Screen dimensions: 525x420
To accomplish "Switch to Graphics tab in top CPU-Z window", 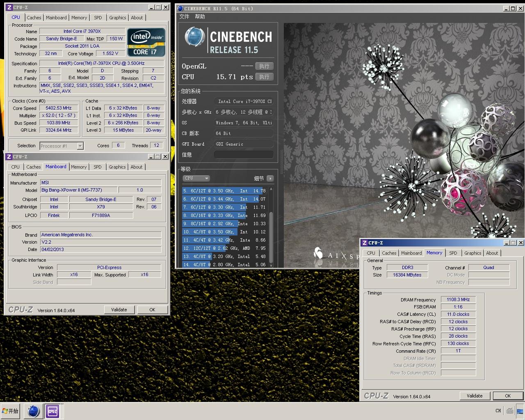I will tap(118, 18).
